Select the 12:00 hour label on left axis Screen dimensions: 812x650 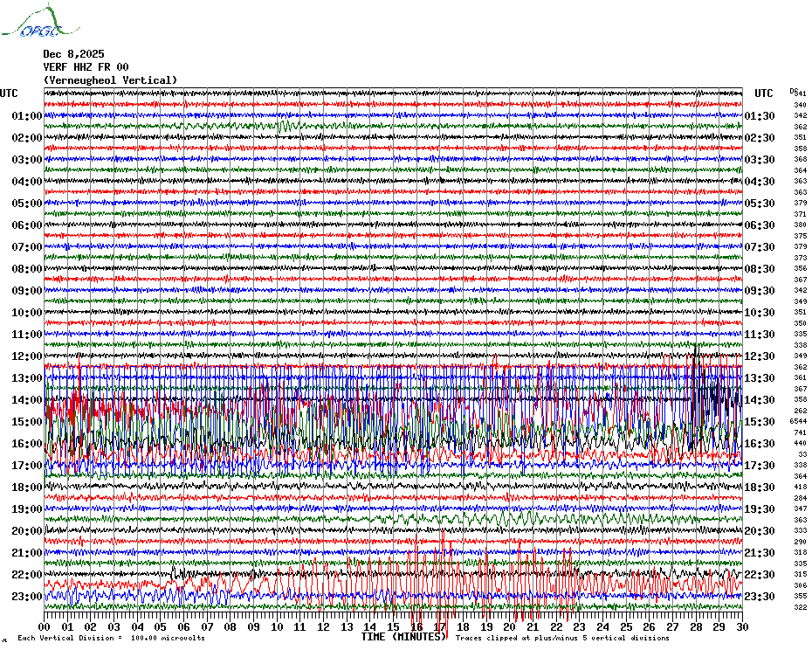point(27,356)
